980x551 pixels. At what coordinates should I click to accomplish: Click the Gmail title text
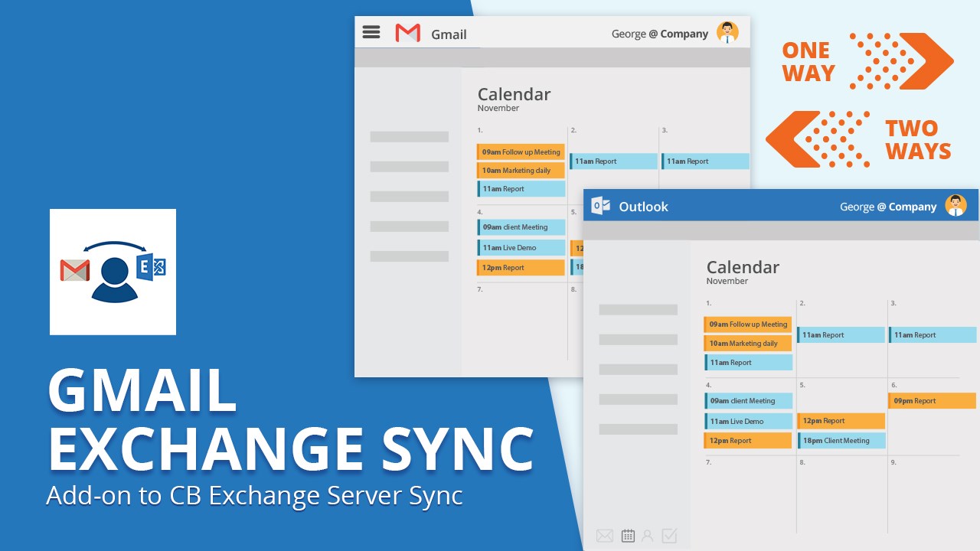click(x=449, y=34)
